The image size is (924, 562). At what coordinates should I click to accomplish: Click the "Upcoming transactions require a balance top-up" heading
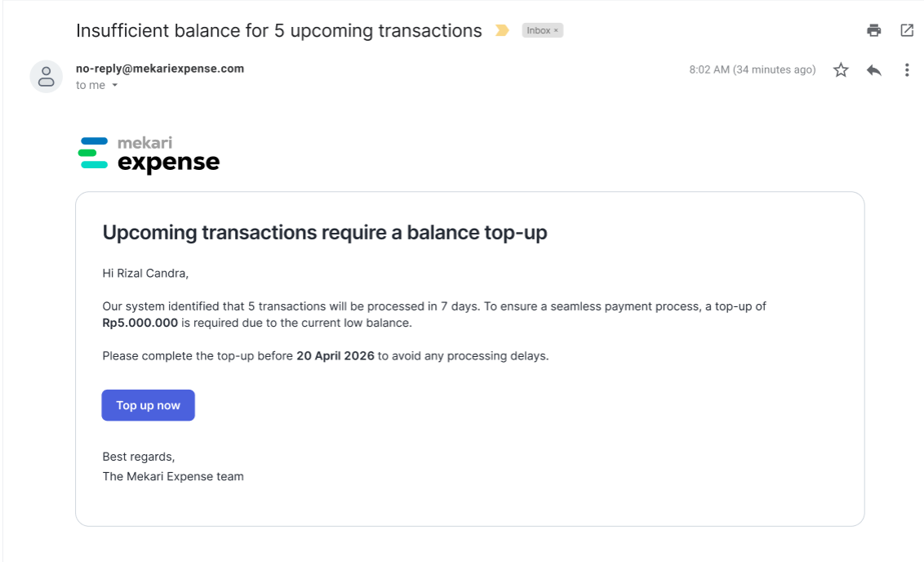pyautogui.click(x=325, y=232)
